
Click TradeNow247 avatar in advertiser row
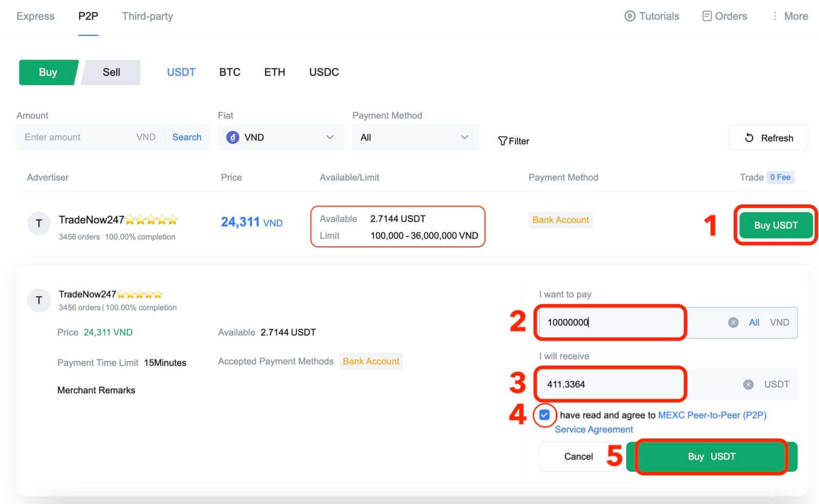39,223
